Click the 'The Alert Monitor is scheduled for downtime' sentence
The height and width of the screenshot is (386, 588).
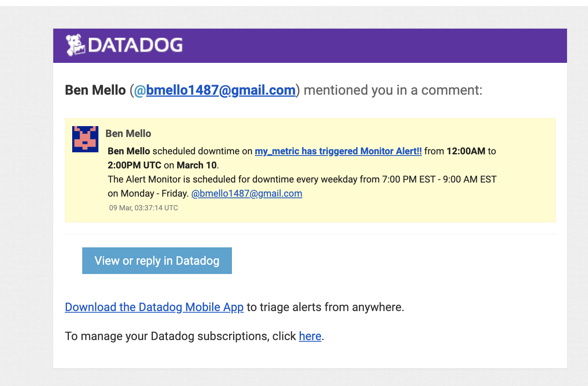tap(302, 186)
